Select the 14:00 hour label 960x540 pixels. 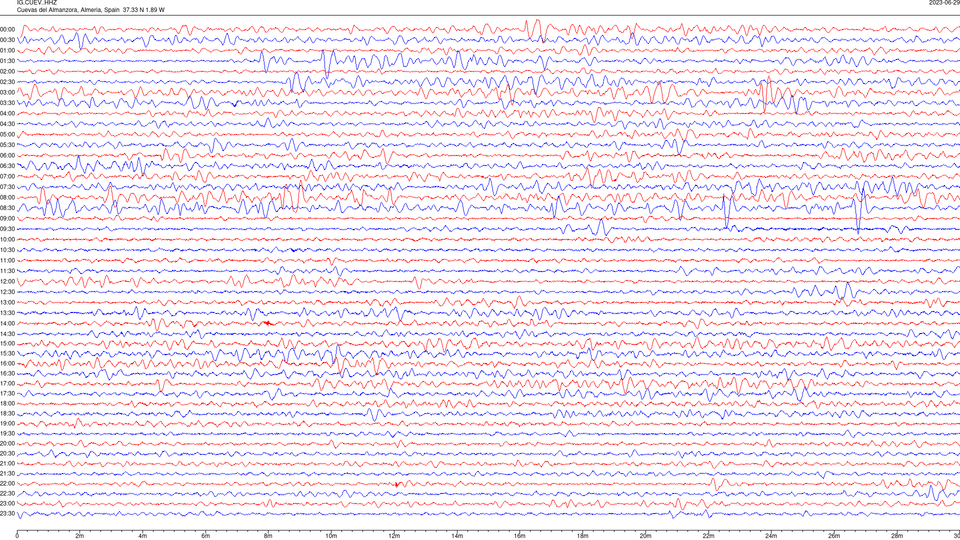pos(7,323)
